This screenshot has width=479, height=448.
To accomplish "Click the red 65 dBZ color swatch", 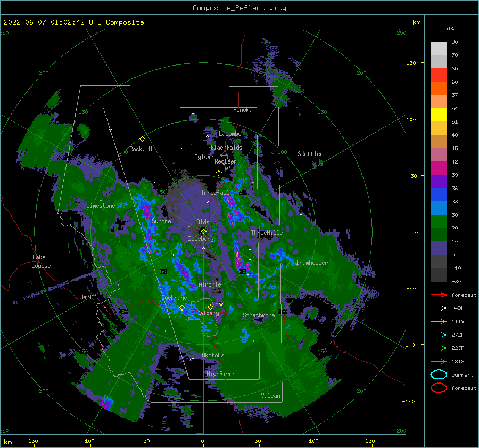I will [x=439, y=75].
